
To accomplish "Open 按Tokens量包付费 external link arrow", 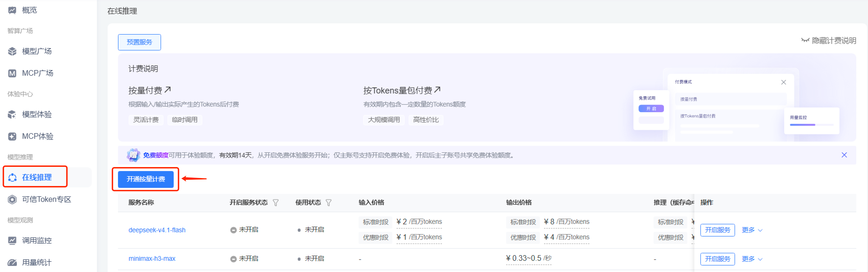I will click(437, 90).
